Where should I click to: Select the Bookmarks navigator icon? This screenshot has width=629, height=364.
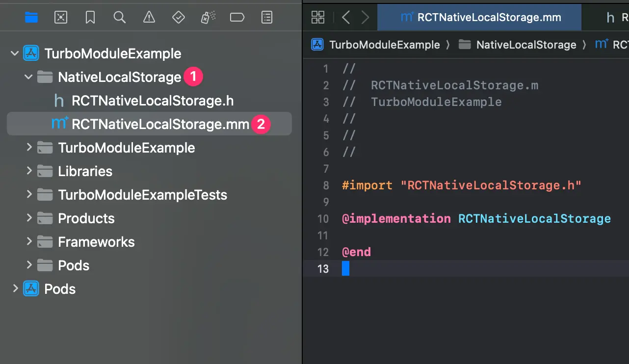point(90,17)
